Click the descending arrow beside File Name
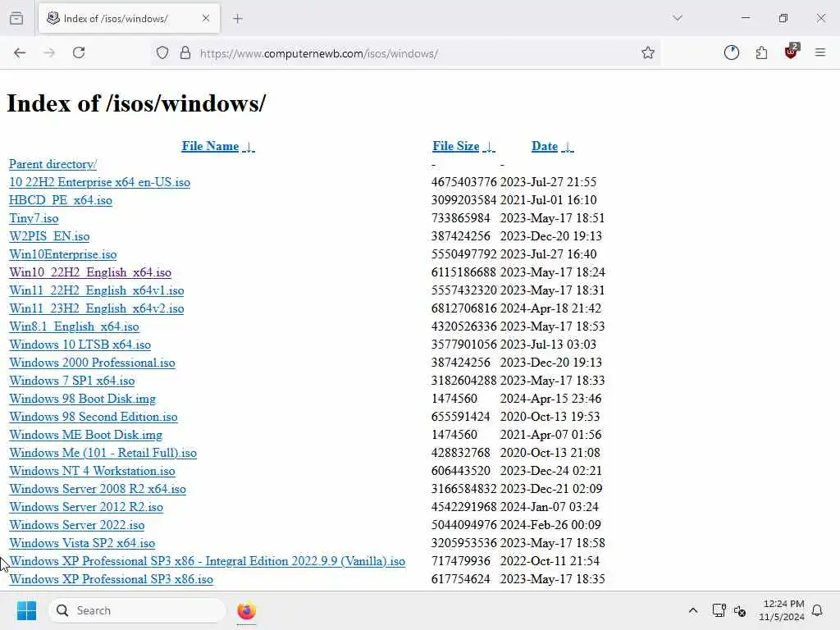The width and height of the screenshot is (840, 630). click(x=249, y=147)
